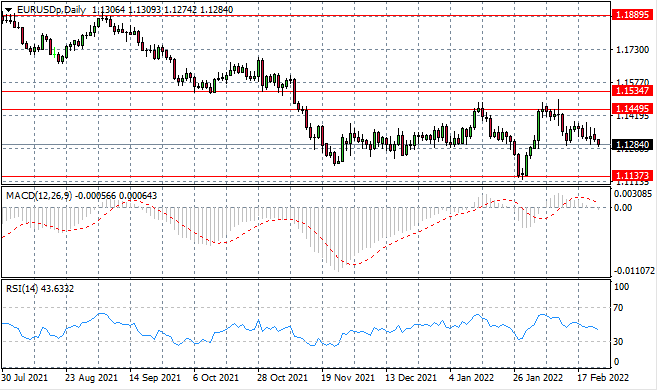The height and width of the screenshot is (390, 657).
Task: Click the 14 Sep 2021 date label
Action: (x=155, y=377)
